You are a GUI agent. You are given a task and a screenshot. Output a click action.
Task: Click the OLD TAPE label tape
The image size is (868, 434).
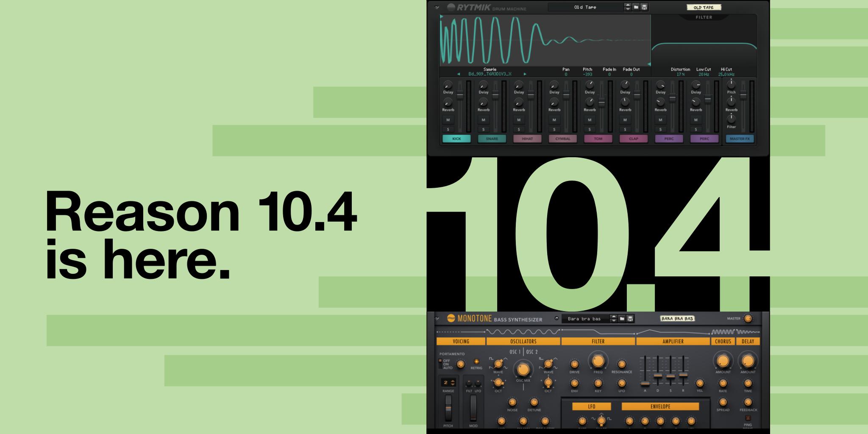pos(704,7)
